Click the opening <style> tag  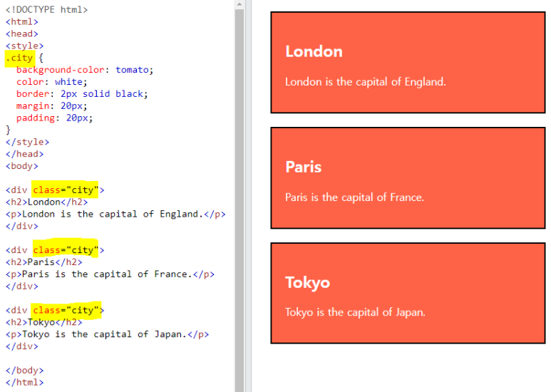coord(24,46)
